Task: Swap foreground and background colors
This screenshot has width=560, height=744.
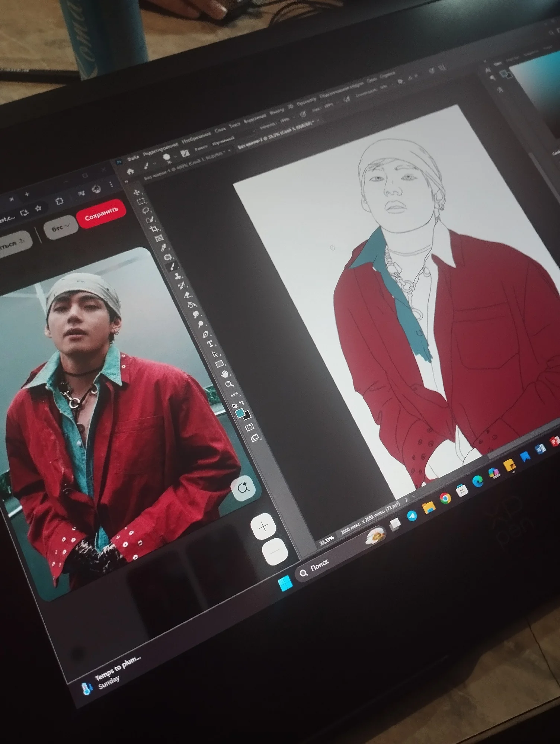Action: tap(242, 403)
